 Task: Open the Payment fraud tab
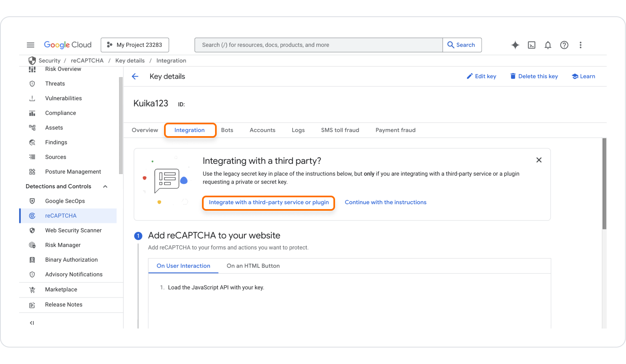[395, 130]
